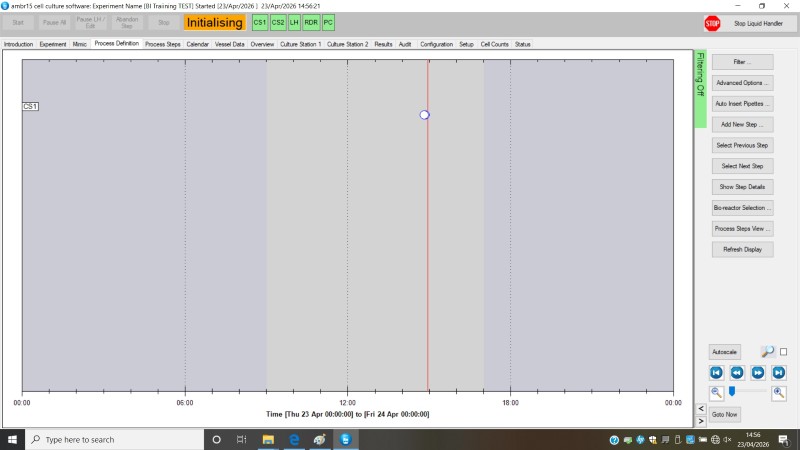
Task: Click the left arrow above Goto Now
Action: pyautogui.click(x=701, y=409)
